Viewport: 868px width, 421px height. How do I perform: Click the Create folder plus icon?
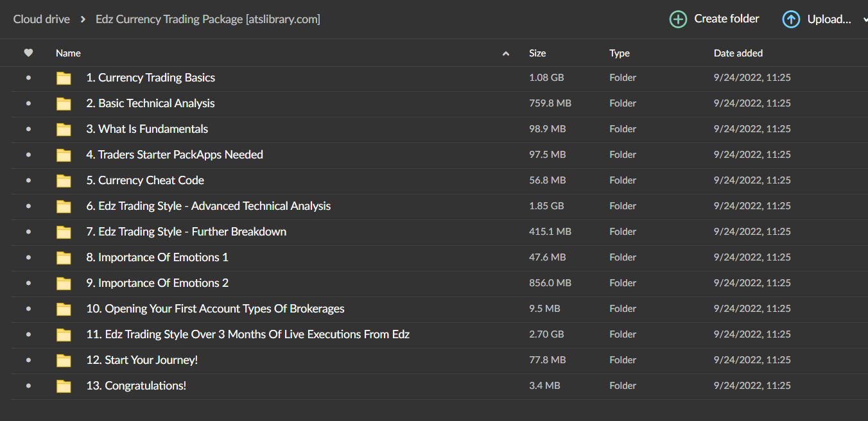(x=678, y=19)
